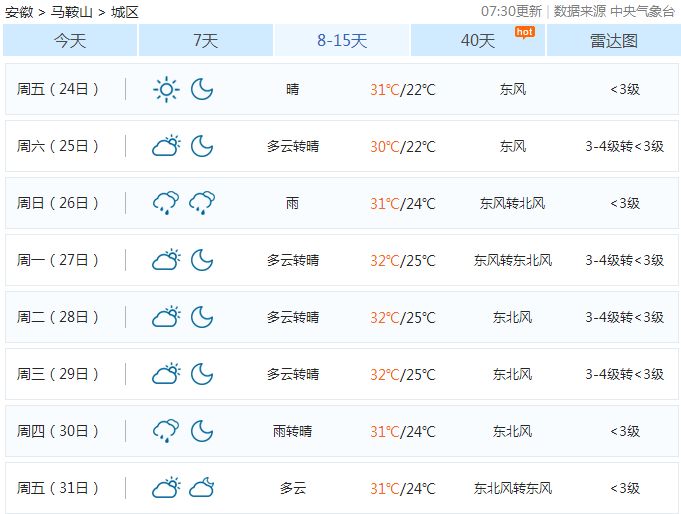Click the 东风转东北风 wind on 27日
Image resolution: width=681 pixels, height=514 pixels.
pyautogui.click(x=512, y=260)
